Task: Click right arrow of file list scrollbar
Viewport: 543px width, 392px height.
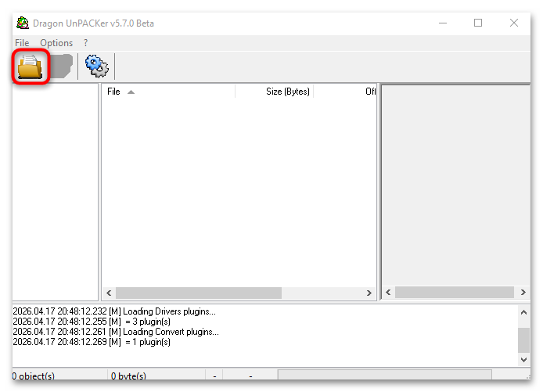Action: click(x=369, y=293)
